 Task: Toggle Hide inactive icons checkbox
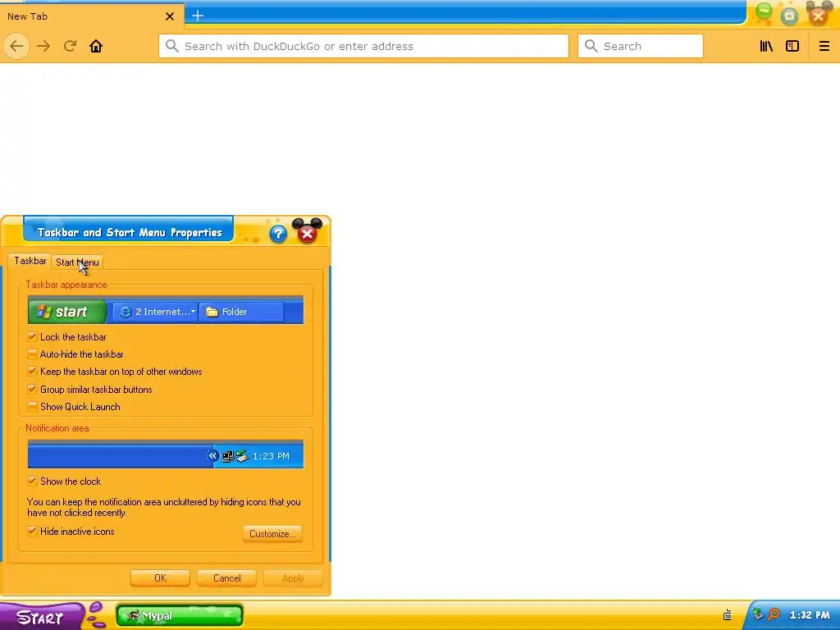32,532
